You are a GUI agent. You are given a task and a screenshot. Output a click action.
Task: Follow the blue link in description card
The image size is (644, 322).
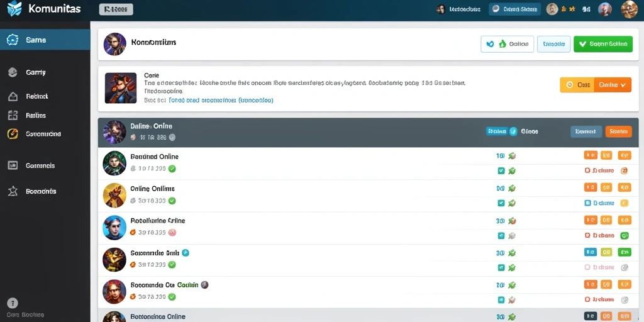[221, 100]
